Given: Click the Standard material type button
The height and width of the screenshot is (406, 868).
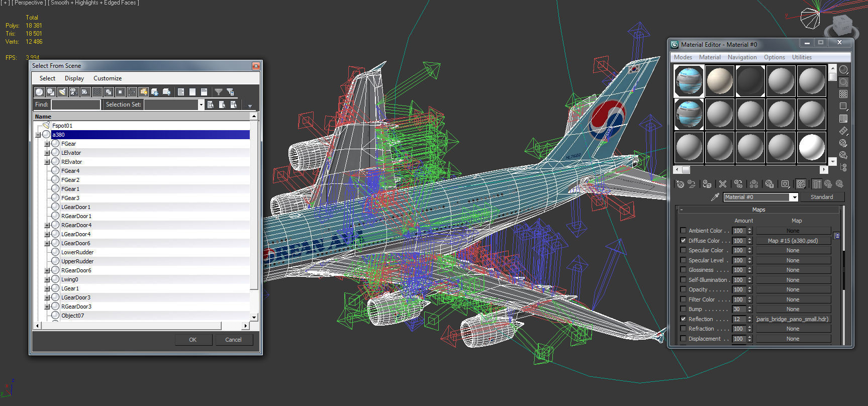Looking at the screenshot, I should click(822, 197).
